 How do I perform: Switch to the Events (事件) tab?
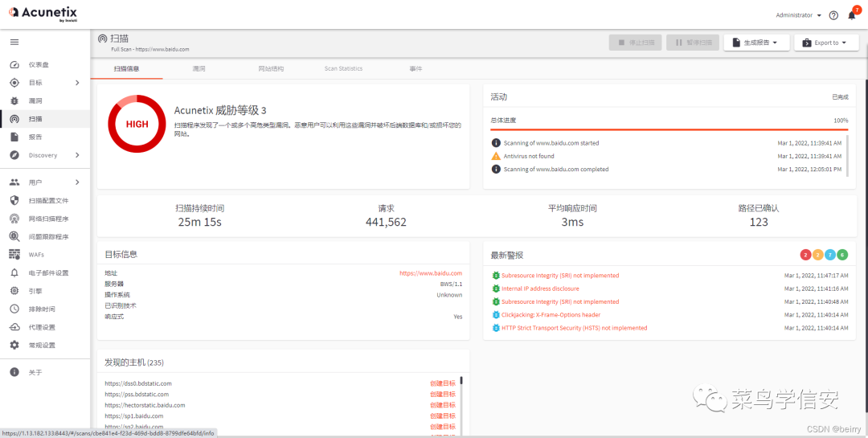pos(416,68)
